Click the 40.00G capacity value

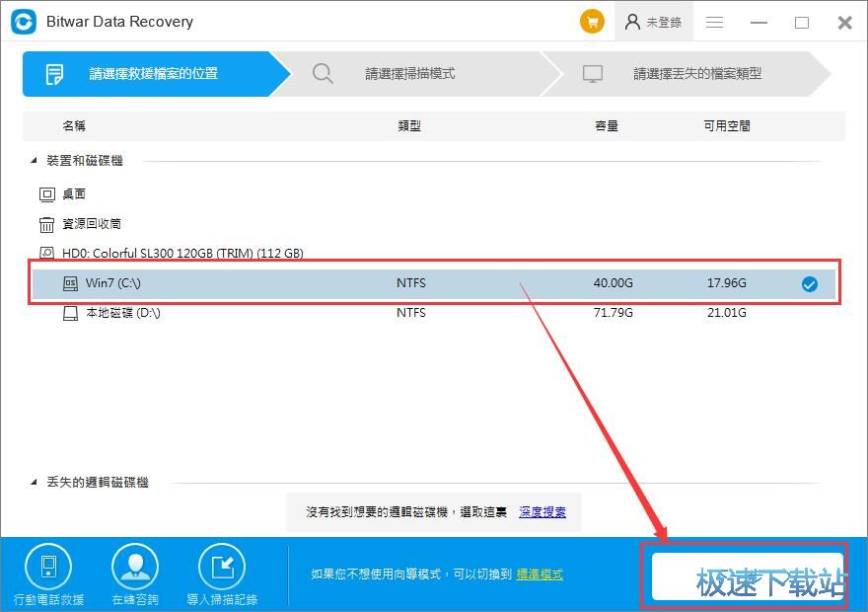click(613, 283)
